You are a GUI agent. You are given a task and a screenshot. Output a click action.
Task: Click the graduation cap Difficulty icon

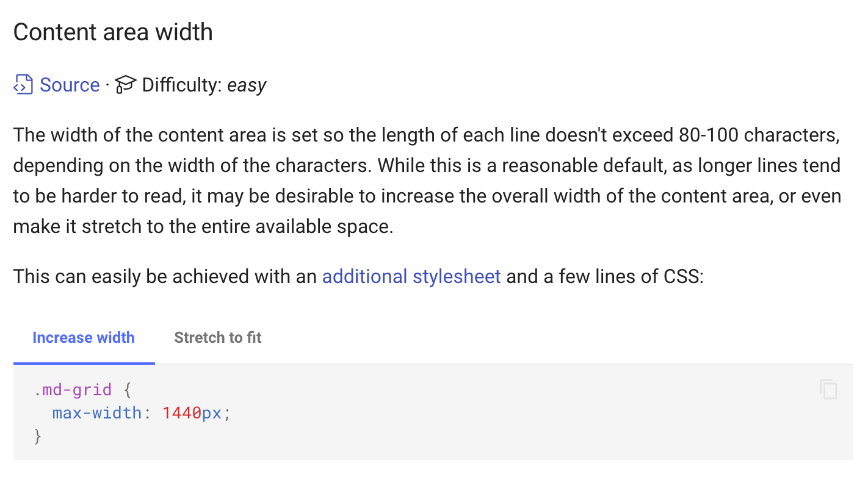pyautogui.click(x=125, y=85)
